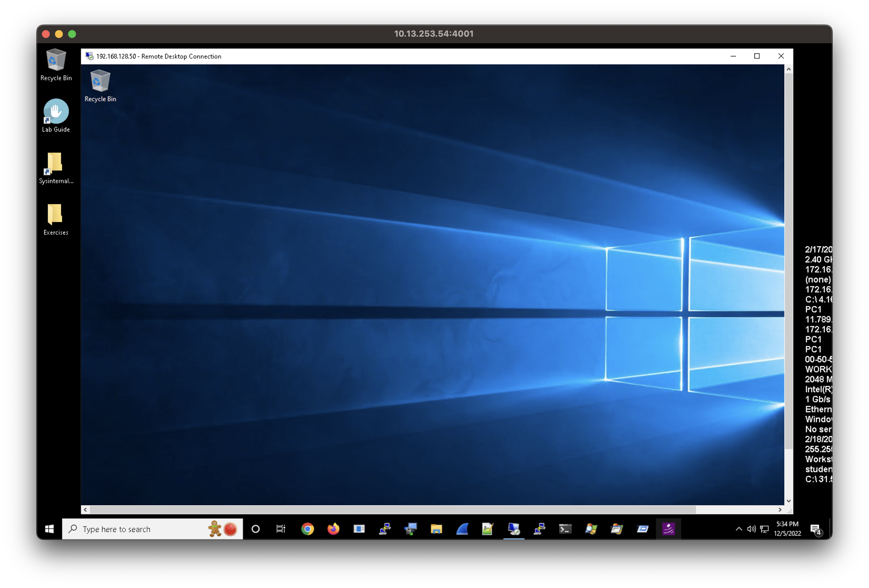Open the blue window app beside Firefox
This screenshot has height=588, width=869.
tap(359, 528)
